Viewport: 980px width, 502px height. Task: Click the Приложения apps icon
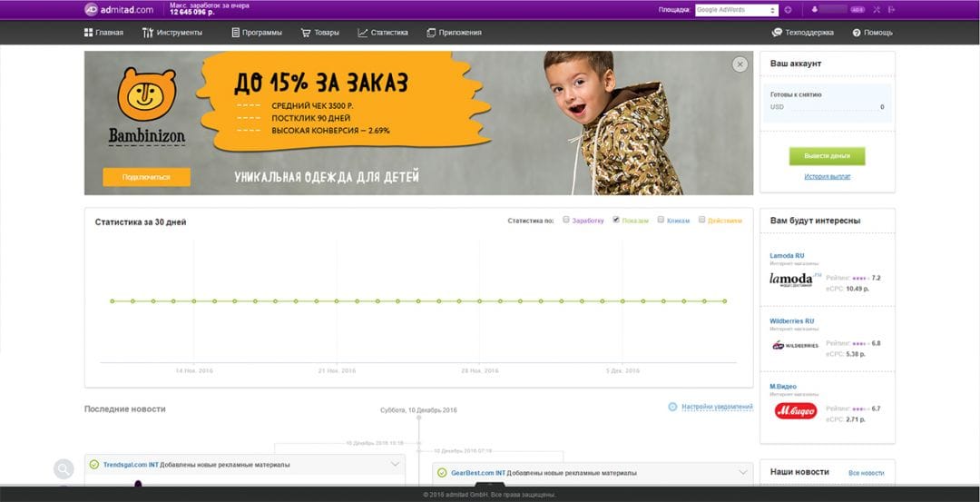[x=431, y=33]
